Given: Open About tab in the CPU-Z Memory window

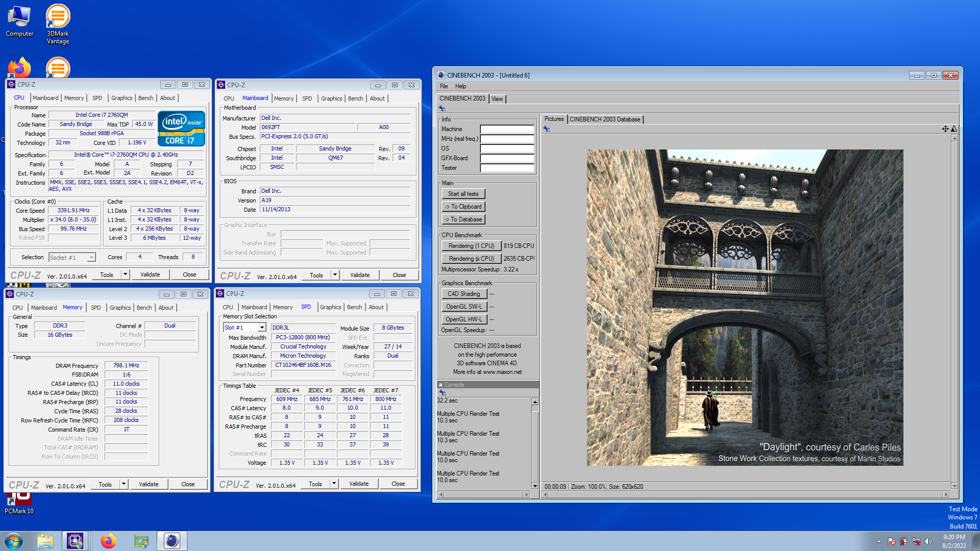Looking at the screenshot, I should [166, 308].
